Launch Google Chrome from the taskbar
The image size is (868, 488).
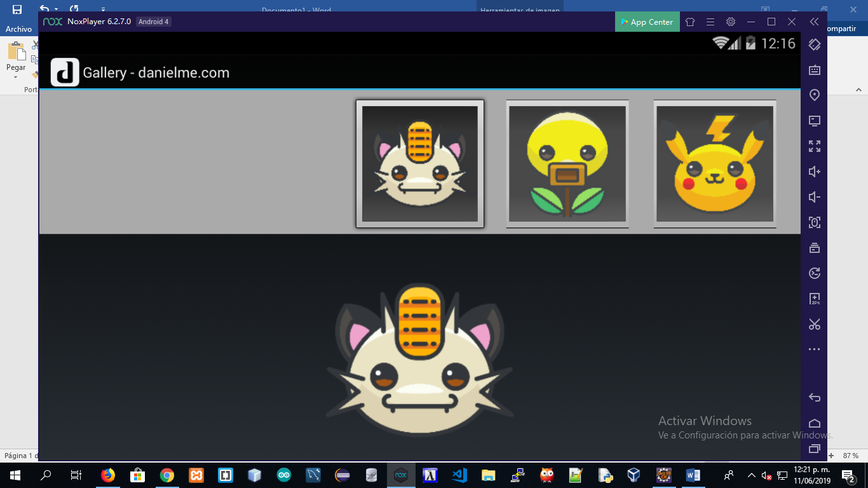pyautogui.click(x=167, y=475)
